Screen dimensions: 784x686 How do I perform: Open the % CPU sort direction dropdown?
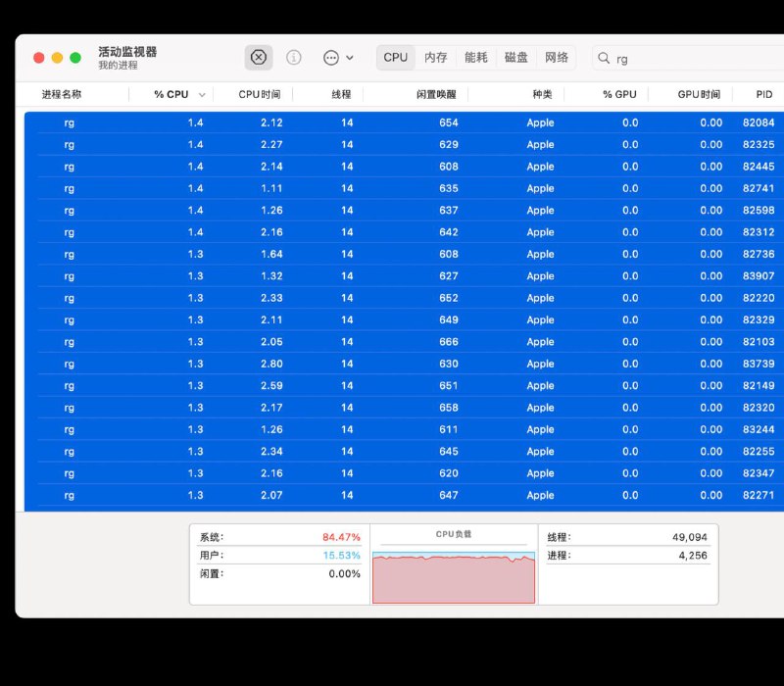point(202,94)
